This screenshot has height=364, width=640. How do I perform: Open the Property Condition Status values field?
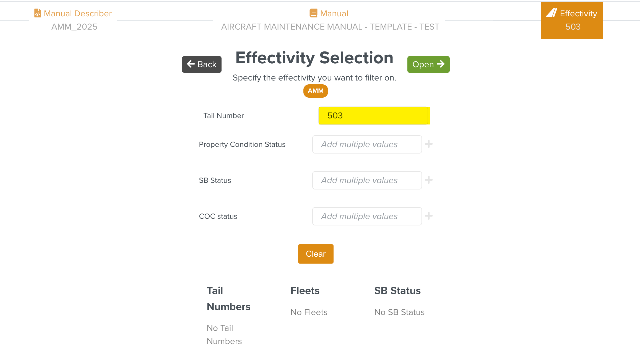[x=367, y=144]
